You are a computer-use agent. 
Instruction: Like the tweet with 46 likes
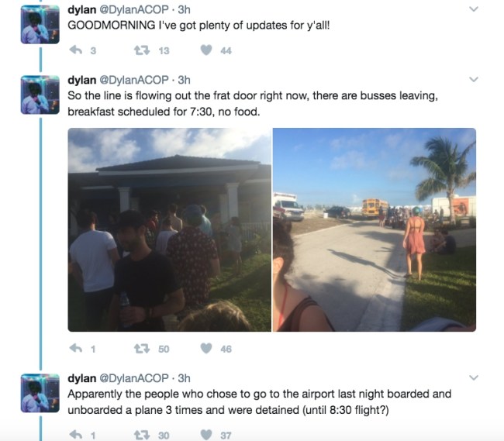pos(206,349)
